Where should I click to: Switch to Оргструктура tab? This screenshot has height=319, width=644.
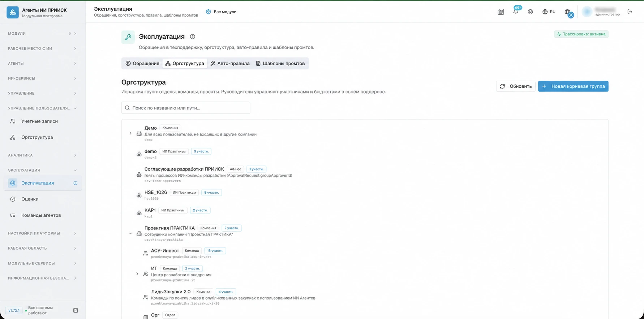click(185, 64)
